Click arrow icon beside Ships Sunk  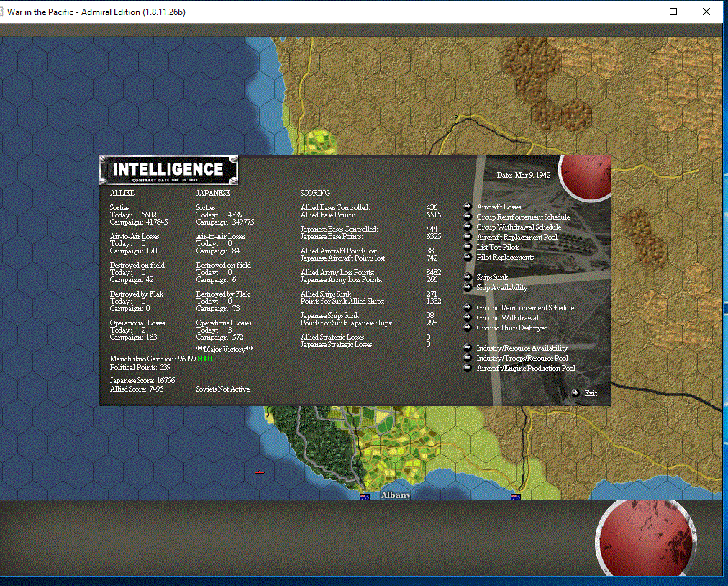pos(468,277)
